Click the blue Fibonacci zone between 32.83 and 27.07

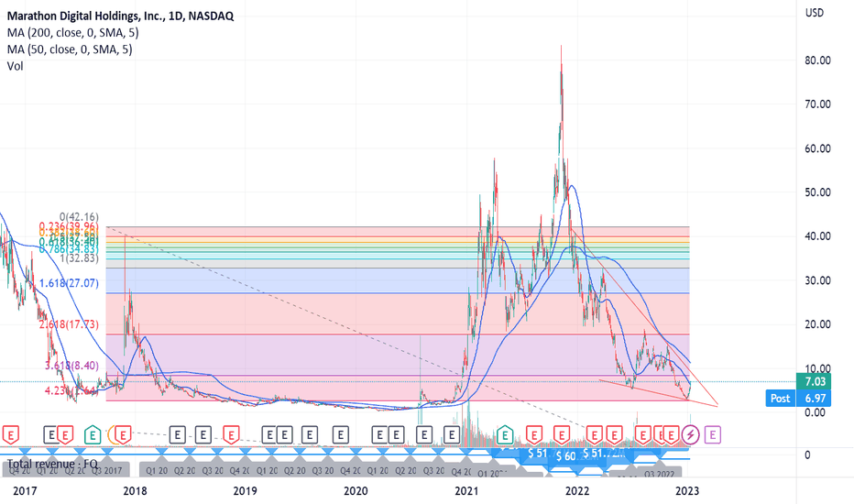(x=398, y=280)
